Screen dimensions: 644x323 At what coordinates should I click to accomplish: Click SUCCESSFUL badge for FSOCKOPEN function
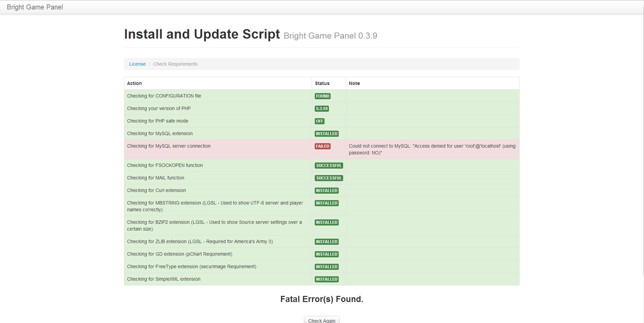point(329,166)
